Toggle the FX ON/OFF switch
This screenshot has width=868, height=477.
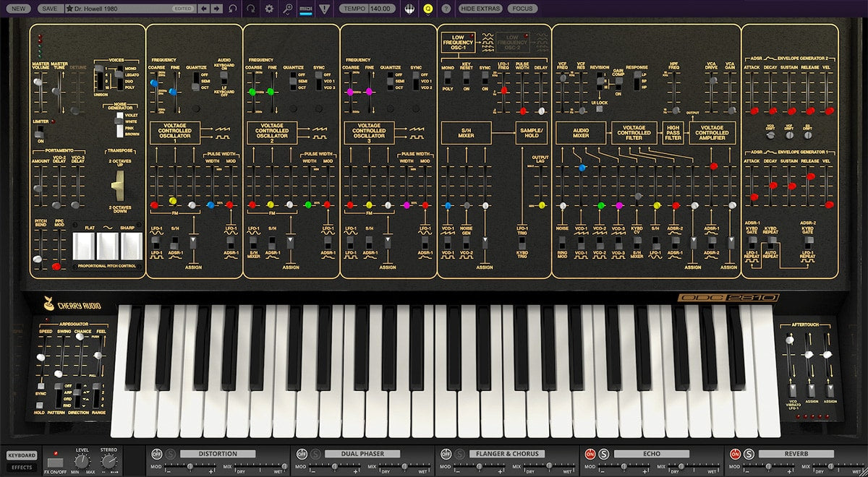click(55, 461)
